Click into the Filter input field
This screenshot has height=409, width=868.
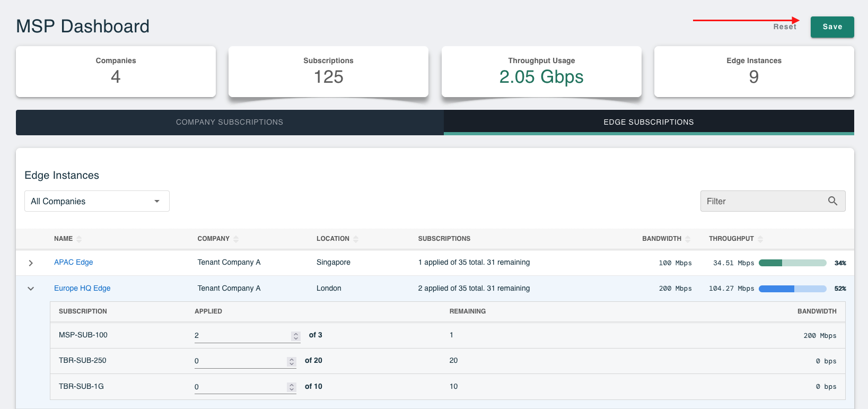764,201
